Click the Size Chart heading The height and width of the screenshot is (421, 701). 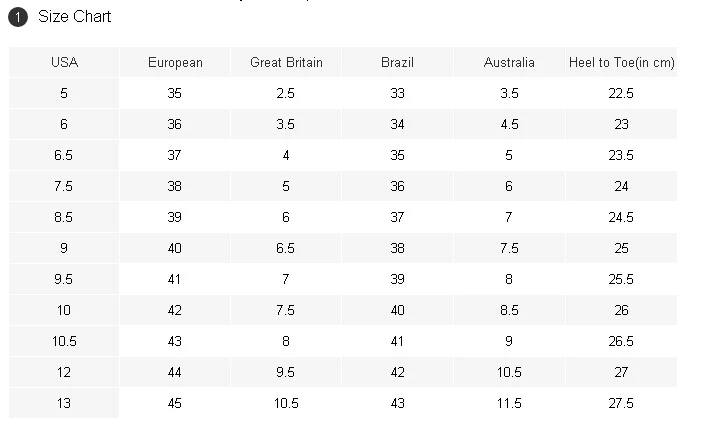click(75, 17)
